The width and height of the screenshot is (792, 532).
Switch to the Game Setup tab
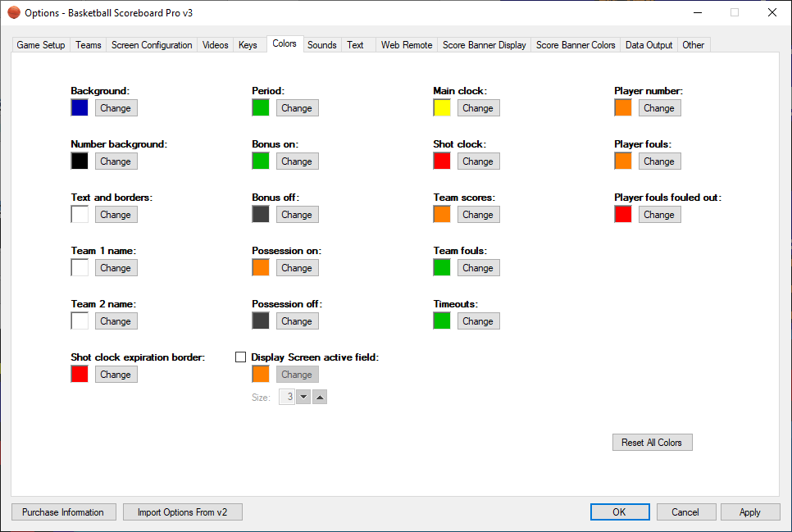[41, 45]
